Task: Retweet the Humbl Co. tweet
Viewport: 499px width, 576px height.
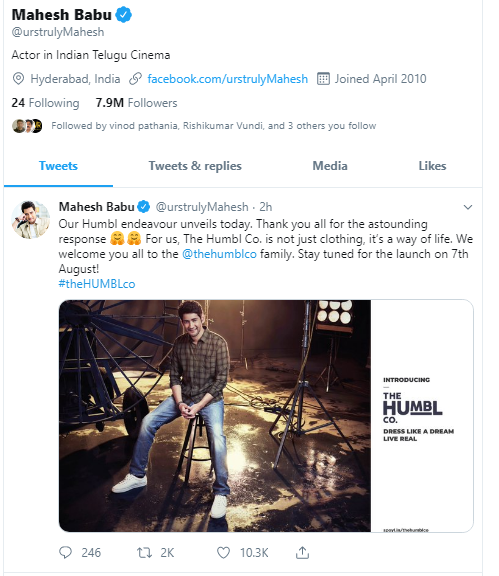Action: [144, 552]
